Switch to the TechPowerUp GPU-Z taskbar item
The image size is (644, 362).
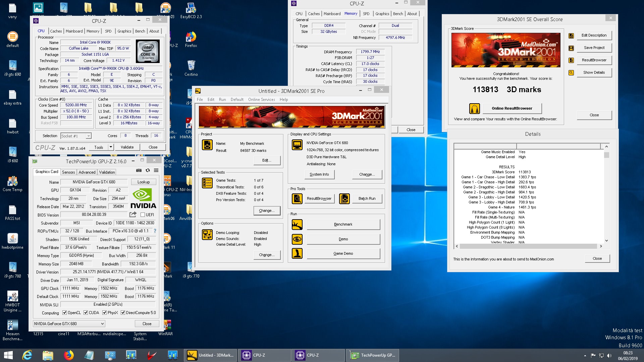[372, 355]
